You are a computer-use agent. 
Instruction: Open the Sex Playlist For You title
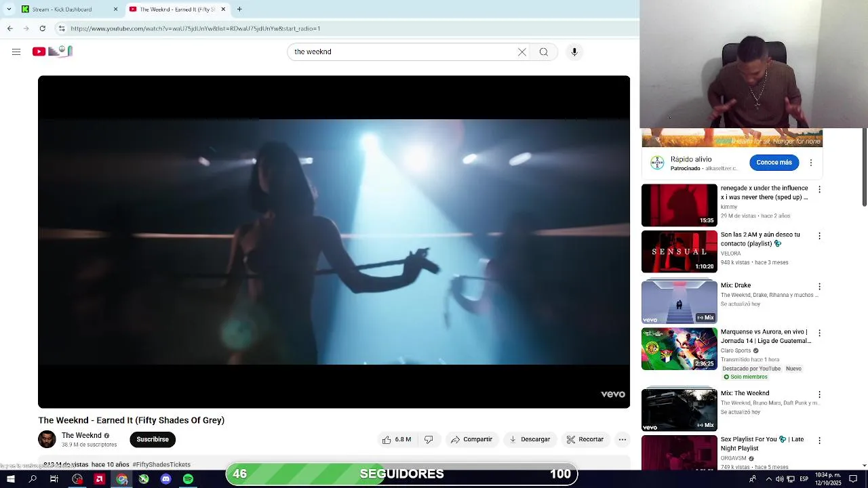tap(762, 443)
